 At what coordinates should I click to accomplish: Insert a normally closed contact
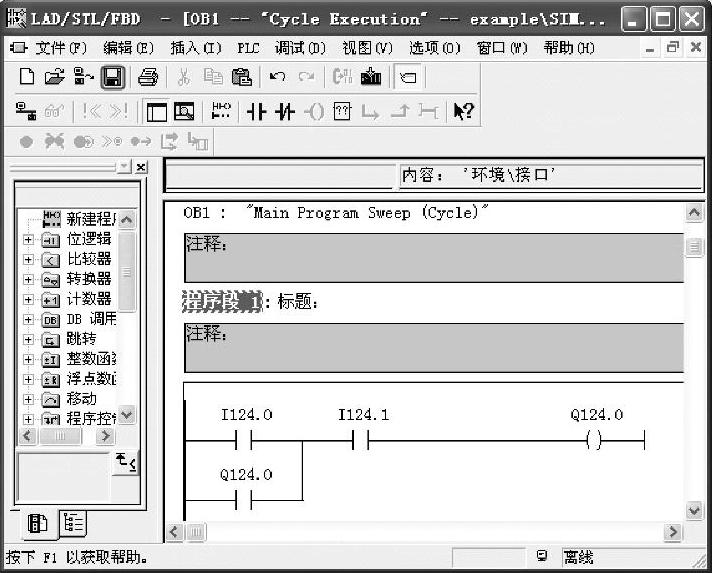pyautogui.click(x=285, y=111)
